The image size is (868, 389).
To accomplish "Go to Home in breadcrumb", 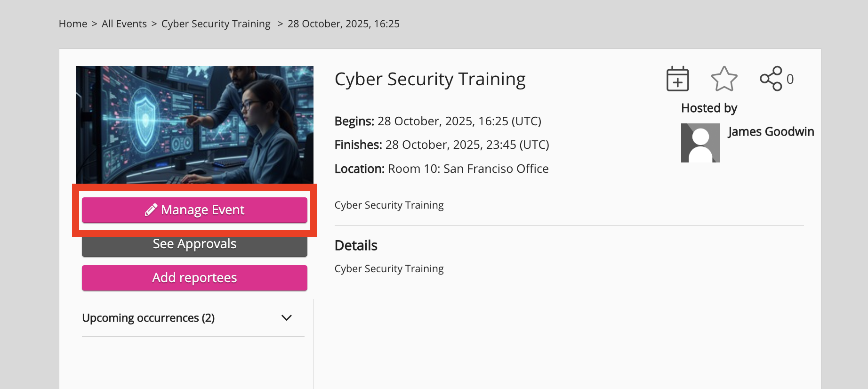I will 73,24.
